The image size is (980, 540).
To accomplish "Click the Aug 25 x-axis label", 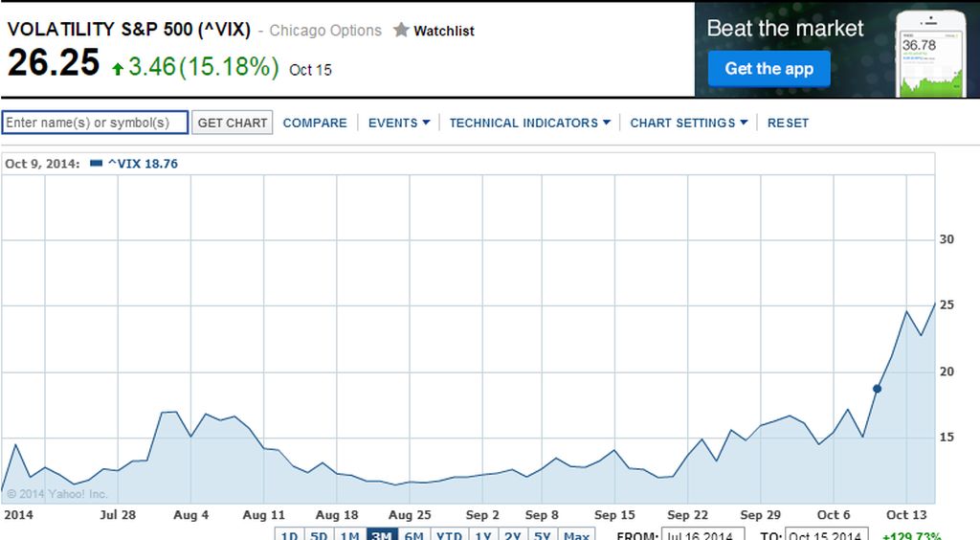I will 410,515.
